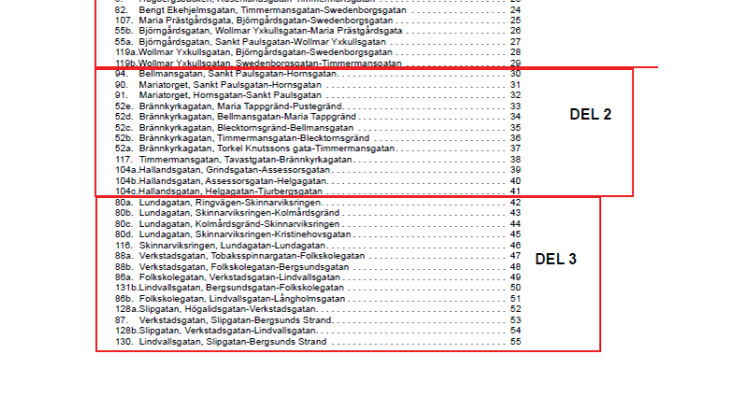Click row 104b Hallandsgatan, Assessorsgatan-Helgagatan

click(x=318, y=181)
